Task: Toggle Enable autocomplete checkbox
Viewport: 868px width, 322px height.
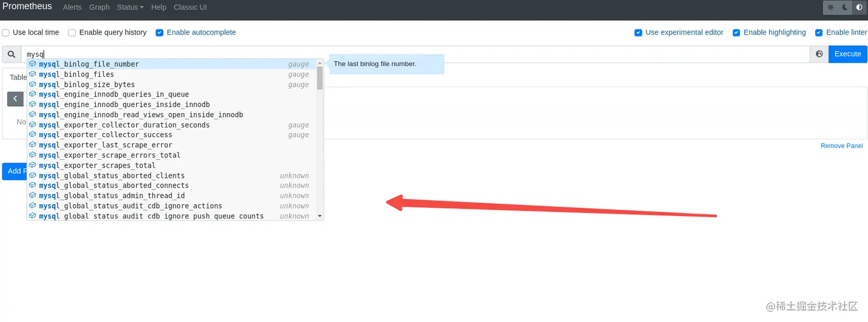Action: [x=160, y=33]
